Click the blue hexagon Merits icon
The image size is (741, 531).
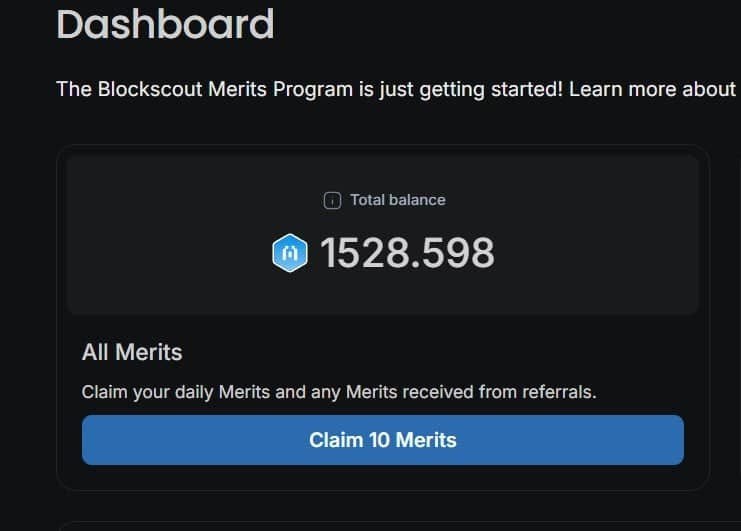290,253
